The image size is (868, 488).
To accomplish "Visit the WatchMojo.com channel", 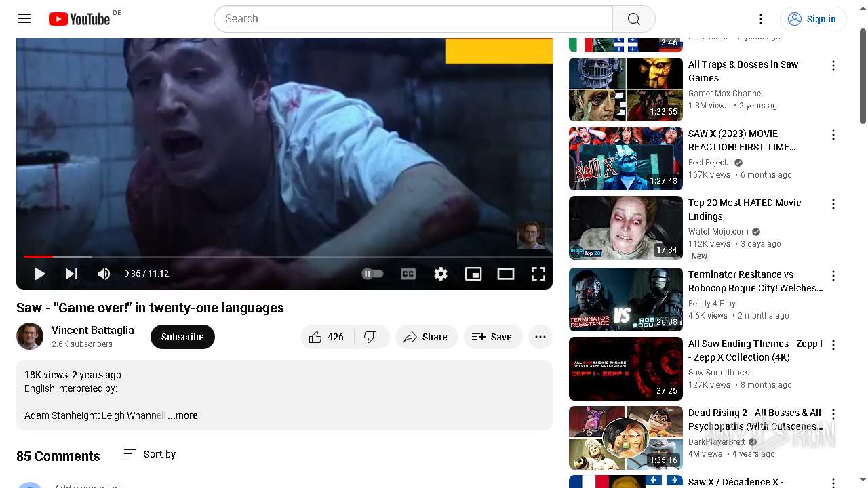I will (718, 232).
